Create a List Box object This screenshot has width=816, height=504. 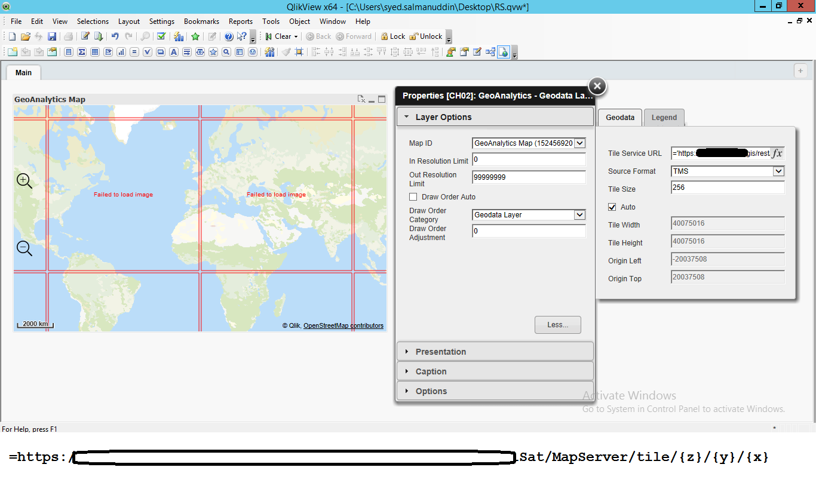coord(69,52)
